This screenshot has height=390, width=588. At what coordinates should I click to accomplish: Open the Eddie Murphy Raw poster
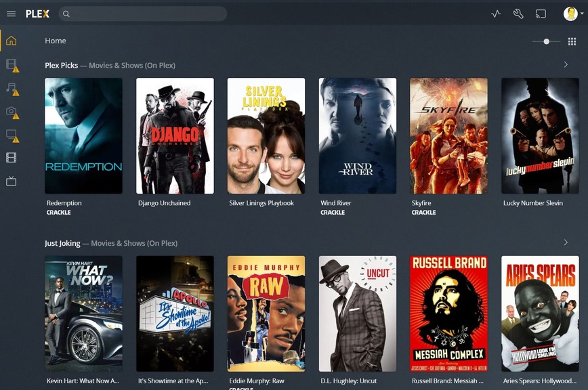coord(266,313)
